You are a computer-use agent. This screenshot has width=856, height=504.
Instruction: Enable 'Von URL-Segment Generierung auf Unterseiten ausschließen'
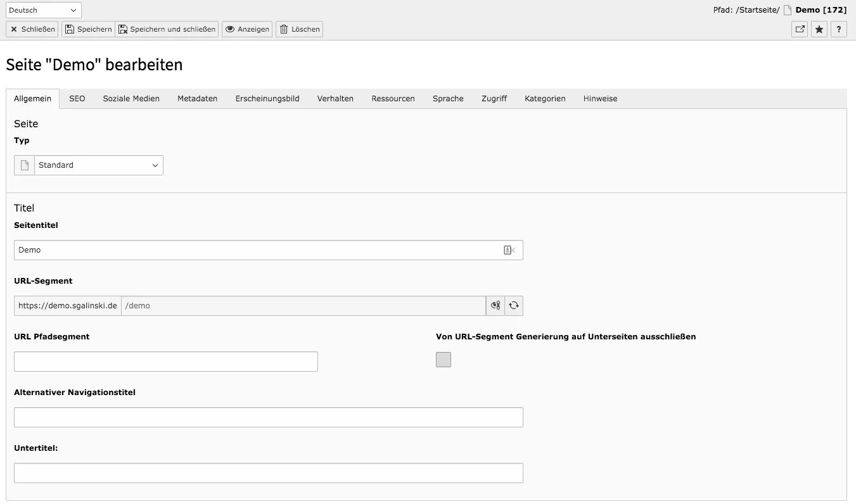[x=444, y=359]
